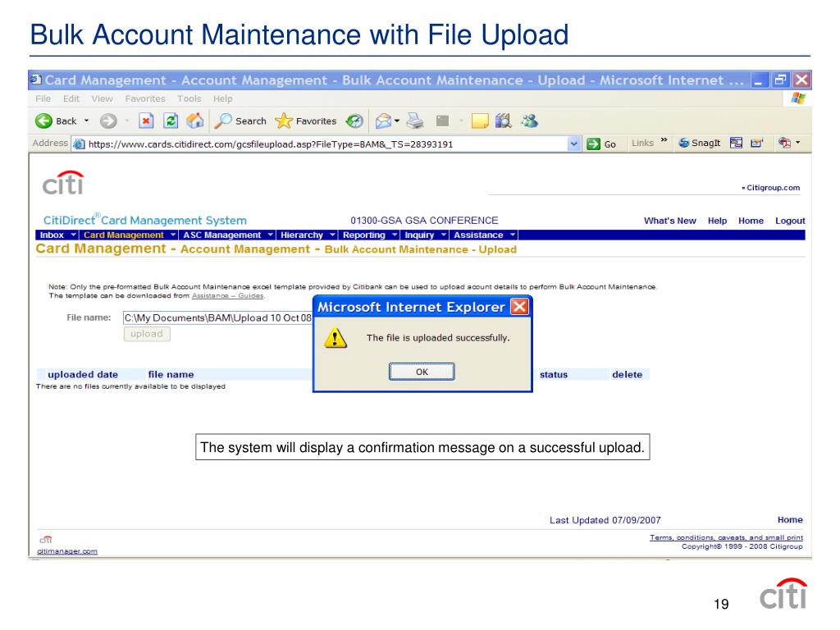Click the IE Back arrow icon
840x630 pixels.
43,121
